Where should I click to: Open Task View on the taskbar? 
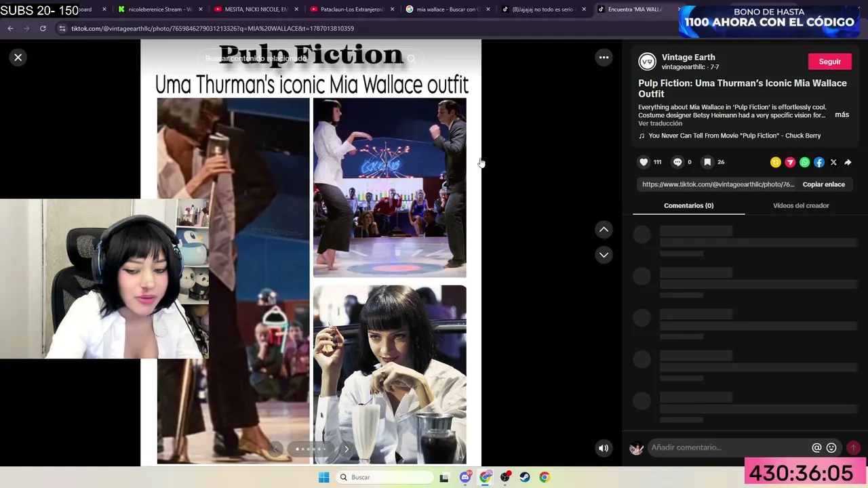pos(444,477)
